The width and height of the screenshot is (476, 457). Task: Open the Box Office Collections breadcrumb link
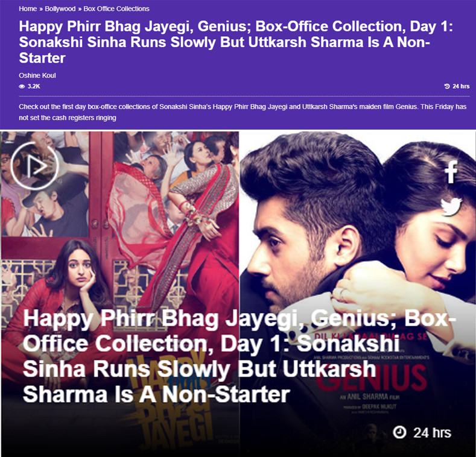tap(116, 9)
